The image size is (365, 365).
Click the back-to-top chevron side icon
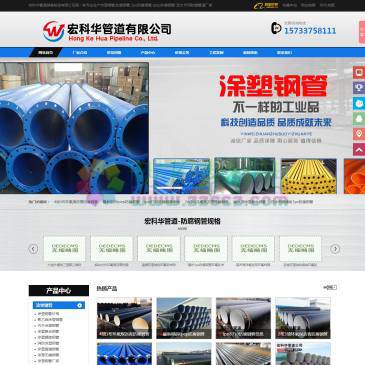coord(359,150)
